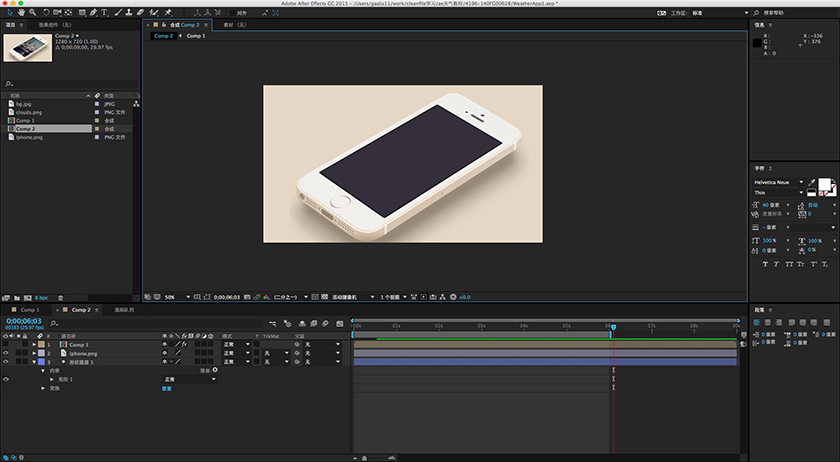Toggle visibility of Rectangle 1 shape
Image resolution: width=840 pixels, height=462 pixels.
pos(5,379)
